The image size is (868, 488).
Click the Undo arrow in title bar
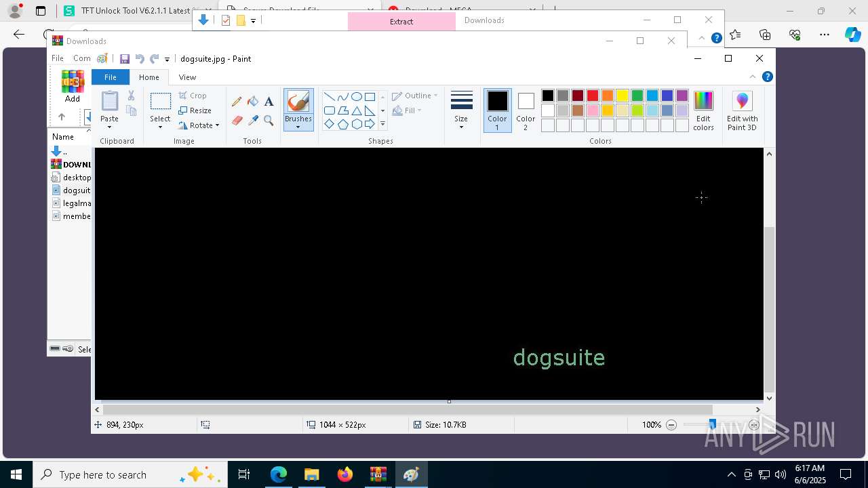coord(140,59)
